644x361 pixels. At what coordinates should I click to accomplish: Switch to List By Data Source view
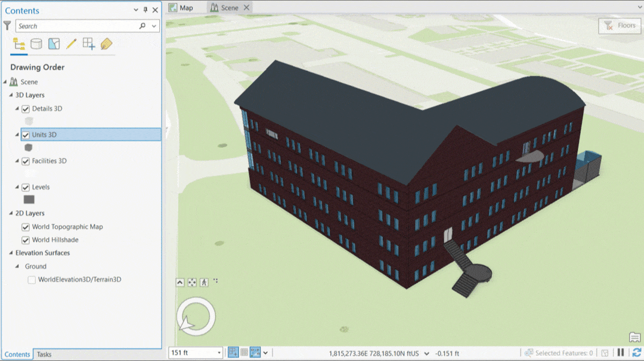(x=35, y=43)
